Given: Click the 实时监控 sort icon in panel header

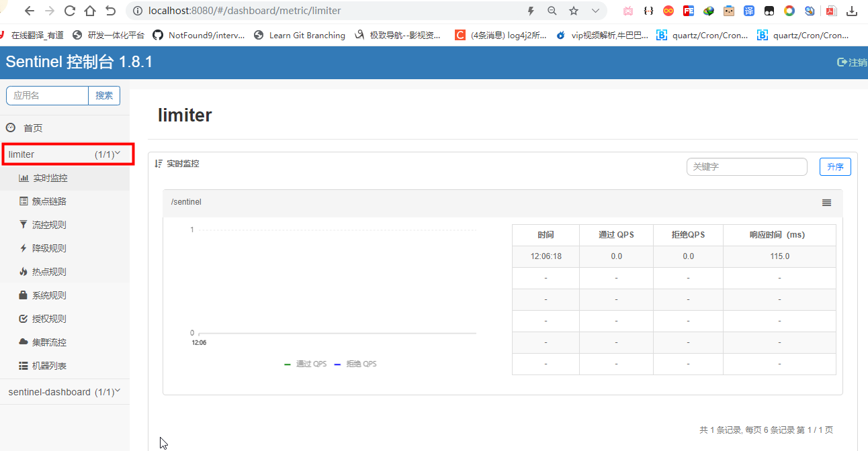Looking at the screenshot, I should (159, 164).
